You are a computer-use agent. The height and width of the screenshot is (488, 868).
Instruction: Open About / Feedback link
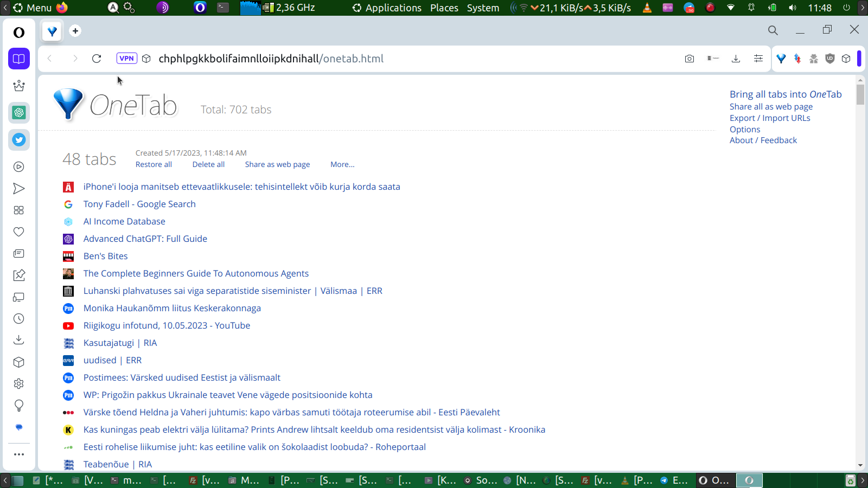pyautogui.click(x=763, y=140)
